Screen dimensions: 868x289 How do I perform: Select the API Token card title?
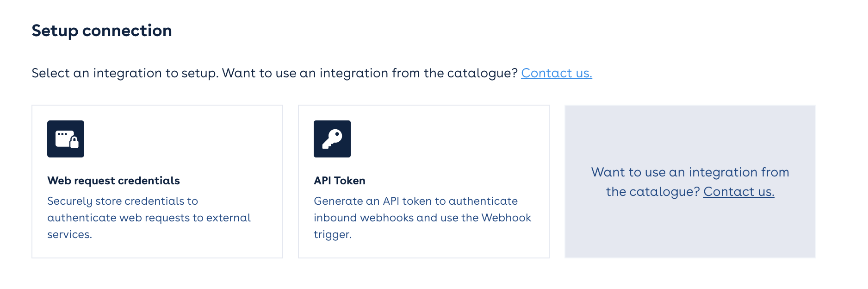click(340, 181)
